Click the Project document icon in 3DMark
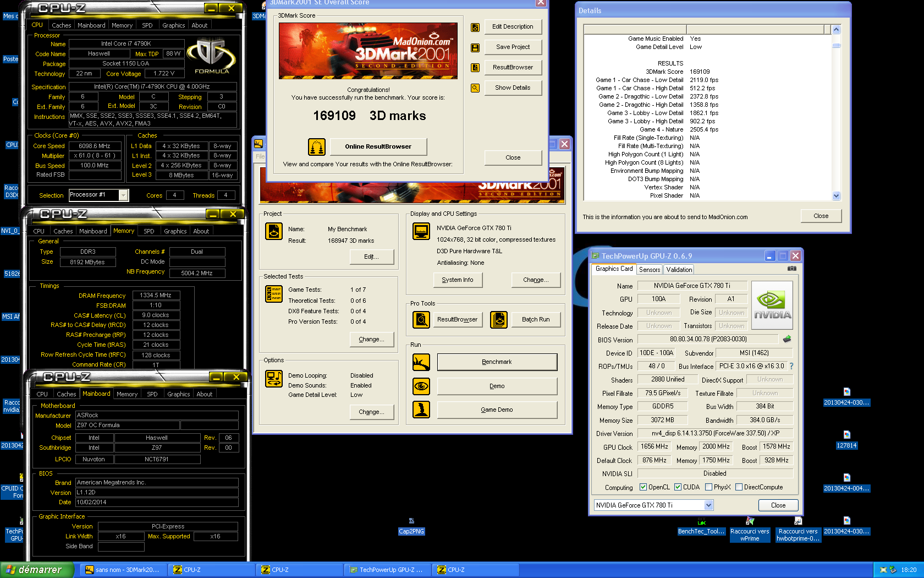The image size is (924, 578). coord(274,231)
